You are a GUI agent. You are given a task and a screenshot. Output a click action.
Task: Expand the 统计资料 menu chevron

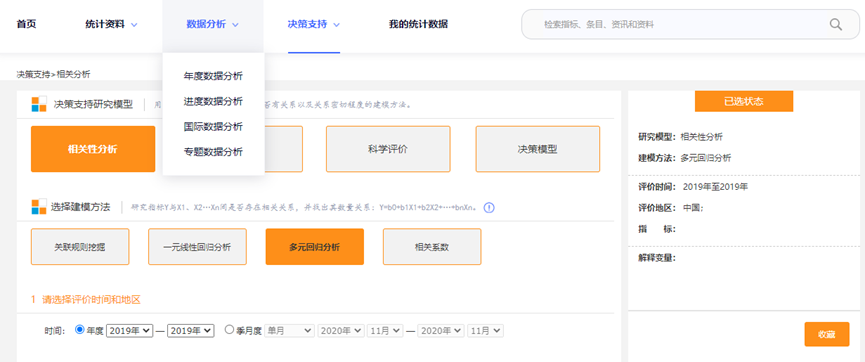tap(134, 25)
